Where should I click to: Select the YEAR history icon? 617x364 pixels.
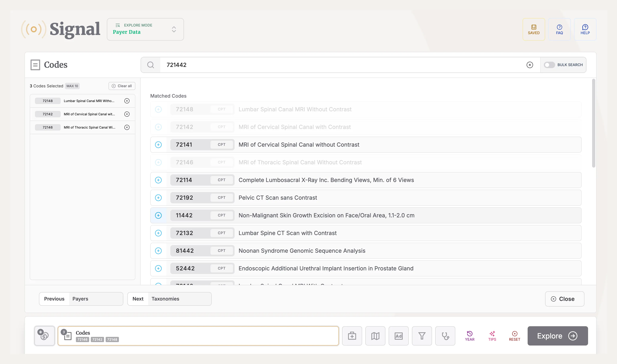[469, 336]
